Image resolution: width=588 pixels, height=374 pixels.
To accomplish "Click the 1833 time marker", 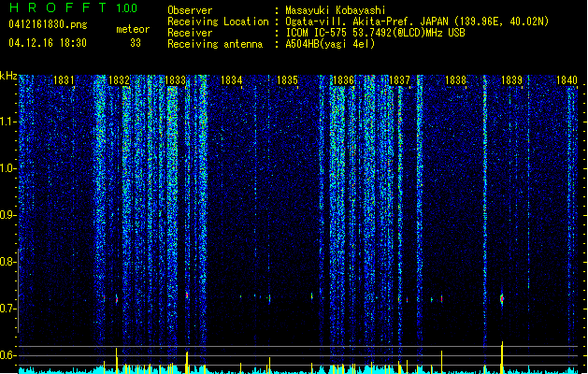I will pyautogui.click(x=175, y=80).
